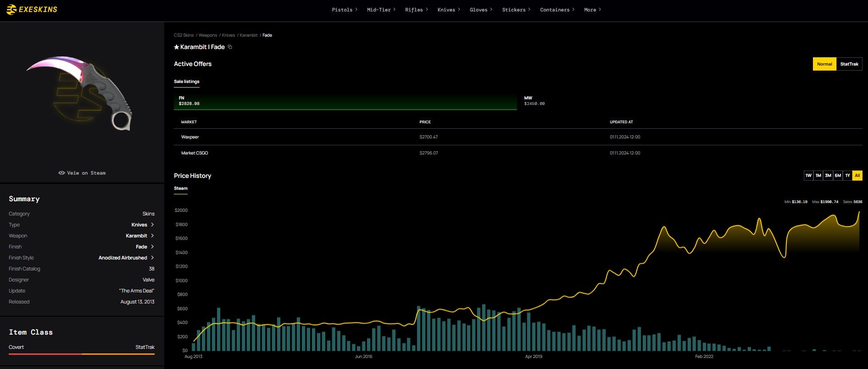Screen dimensions: 868x369
Task: Set price history range to All
Action: pos(857,176)
